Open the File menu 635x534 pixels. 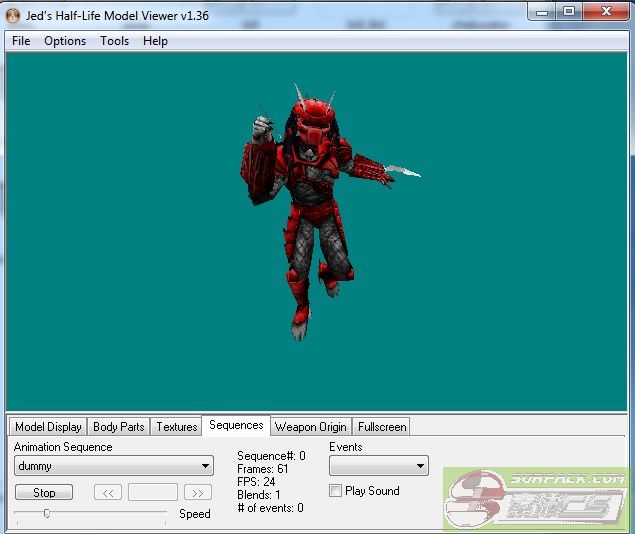21,41
